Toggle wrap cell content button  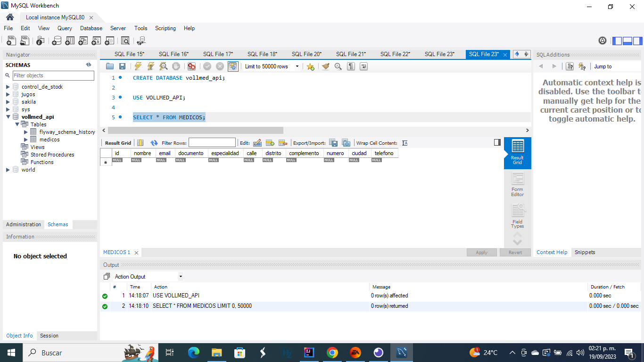point(405,143)
